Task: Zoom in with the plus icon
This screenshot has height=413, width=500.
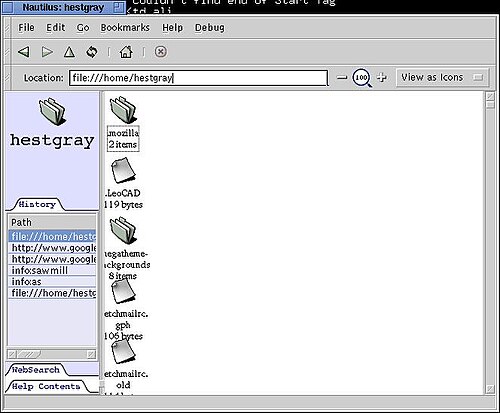Action: [x=382, y=77]
